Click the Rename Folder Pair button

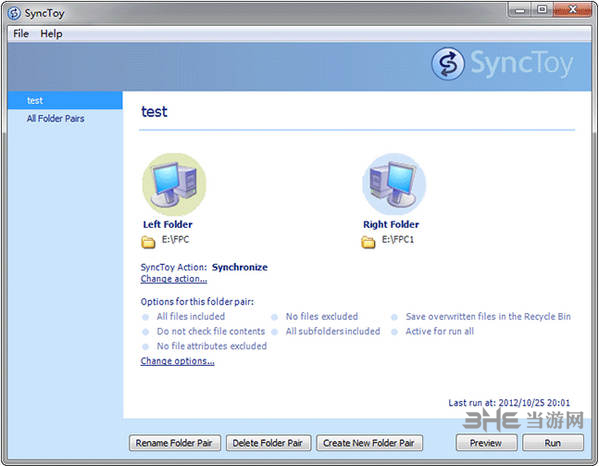point(175,443)
